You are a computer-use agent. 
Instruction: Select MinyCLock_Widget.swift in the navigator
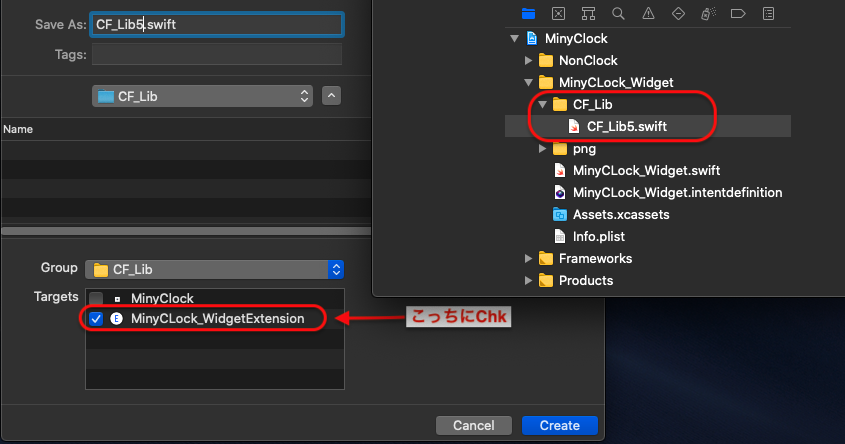point(646,171)
